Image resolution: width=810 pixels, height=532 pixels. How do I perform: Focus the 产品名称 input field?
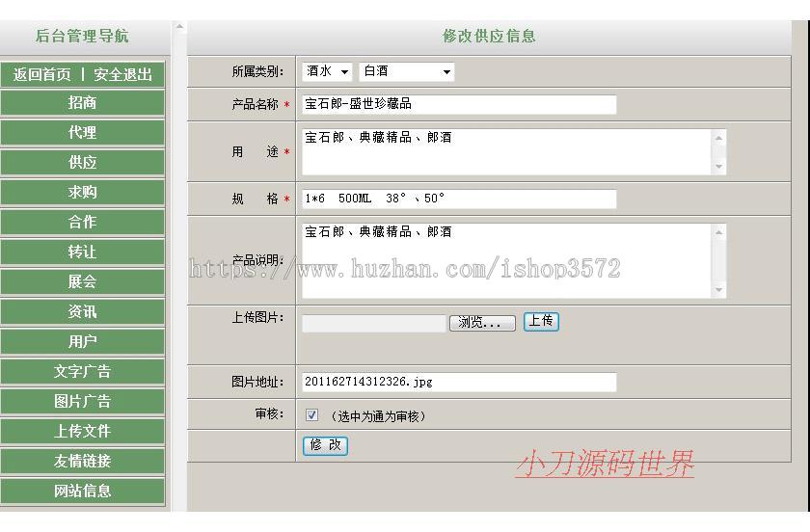pos(459,104)
